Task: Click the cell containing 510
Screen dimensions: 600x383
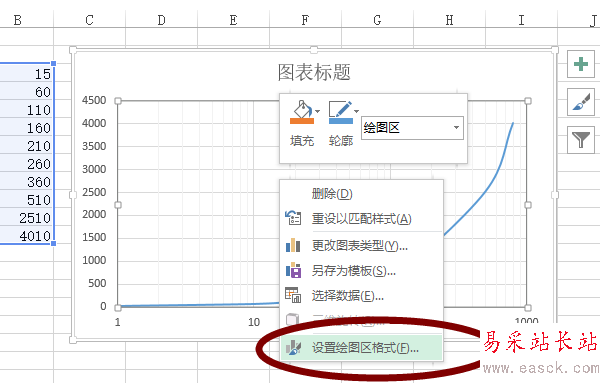Action: coord(27,199)
